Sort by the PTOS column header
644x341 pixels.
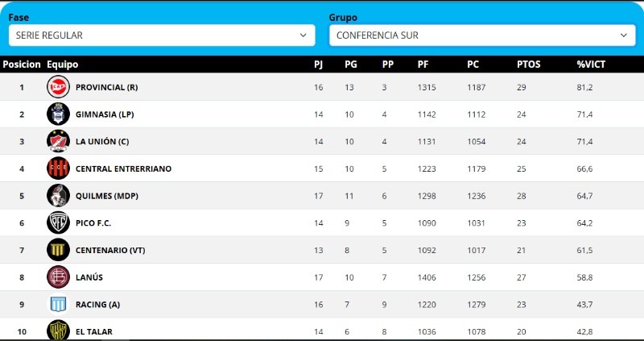click(x=528, y=64)
